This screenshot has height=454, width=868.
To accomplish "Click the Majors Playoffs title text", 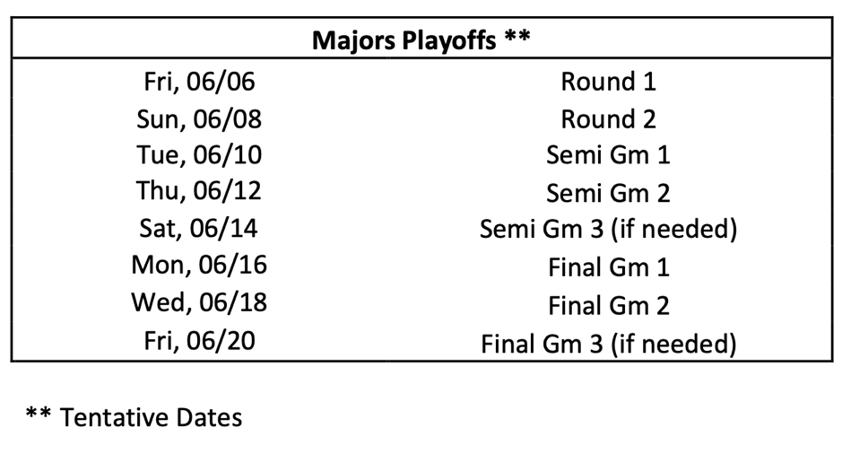I will [x=404, y=41].
